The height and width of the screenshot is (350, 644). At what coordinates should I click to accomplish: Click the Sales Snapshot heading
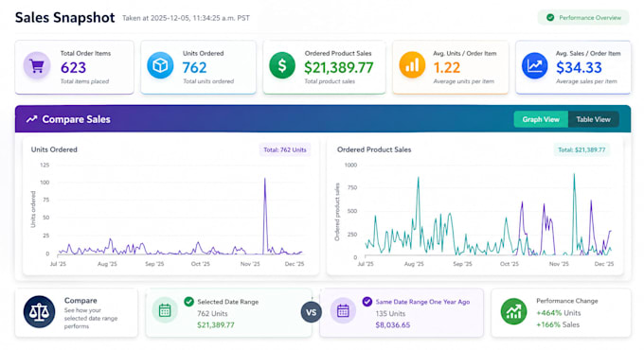click(x=65, y=18)
